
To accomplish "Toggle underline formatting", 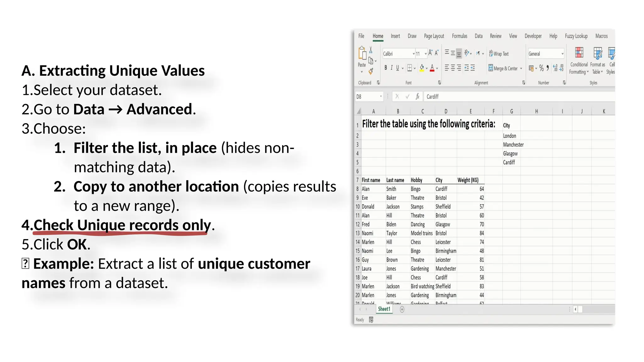I will [x=397, y=68].
